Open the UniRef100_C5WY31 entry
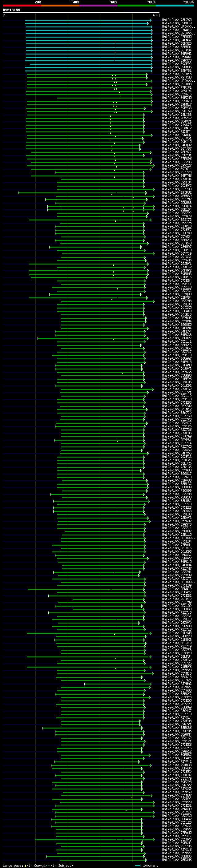The height and width of the screenshot is (868, 197). point(177,156)
